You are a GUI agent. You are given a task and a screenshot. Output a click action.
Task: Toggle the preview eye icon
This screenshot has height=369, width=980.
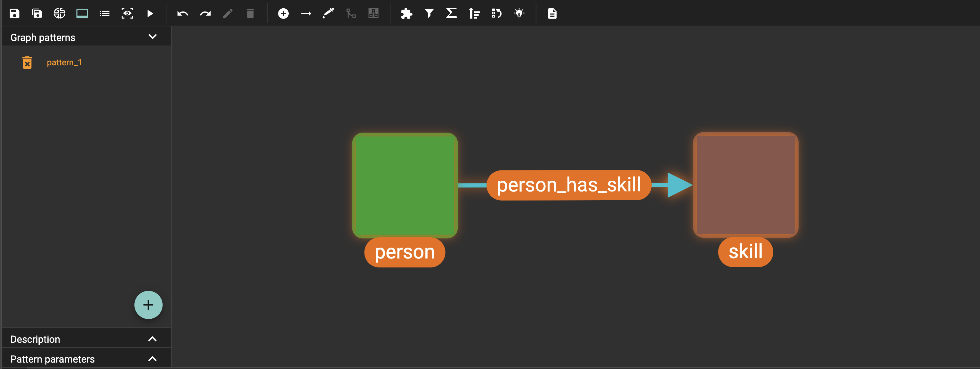[x=127, y=14]
